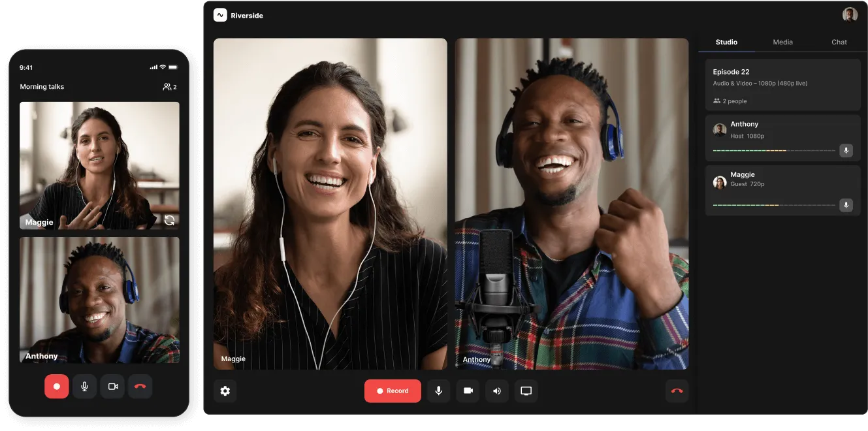Image resolution: width=868 pixels, height=431 pixels.
Task: Click the Episode 22 session card
Action: [x=782, y=84]
